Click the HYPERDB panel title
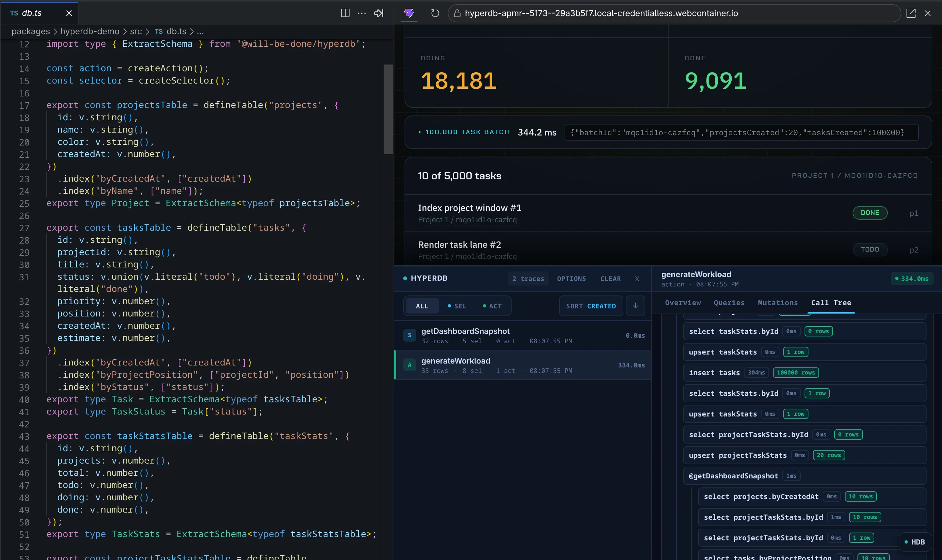This screenshot has width=942, height=560. coord(429,278)
